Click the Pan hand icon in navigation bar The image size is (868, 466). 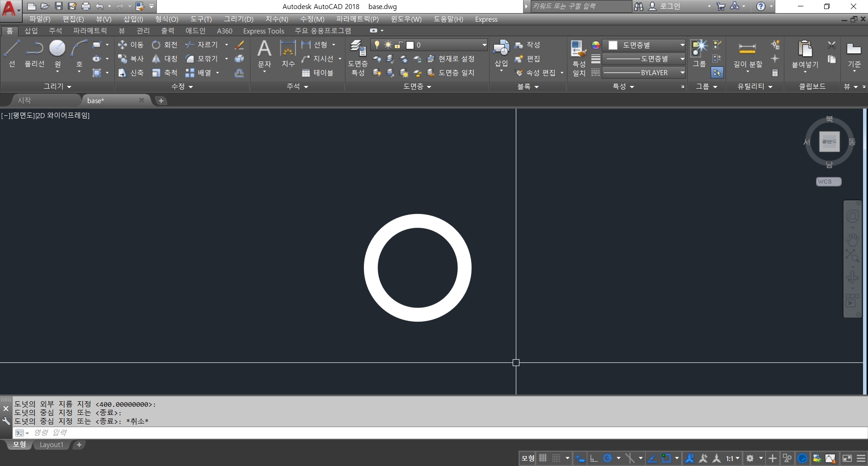(x=853, y=239)
